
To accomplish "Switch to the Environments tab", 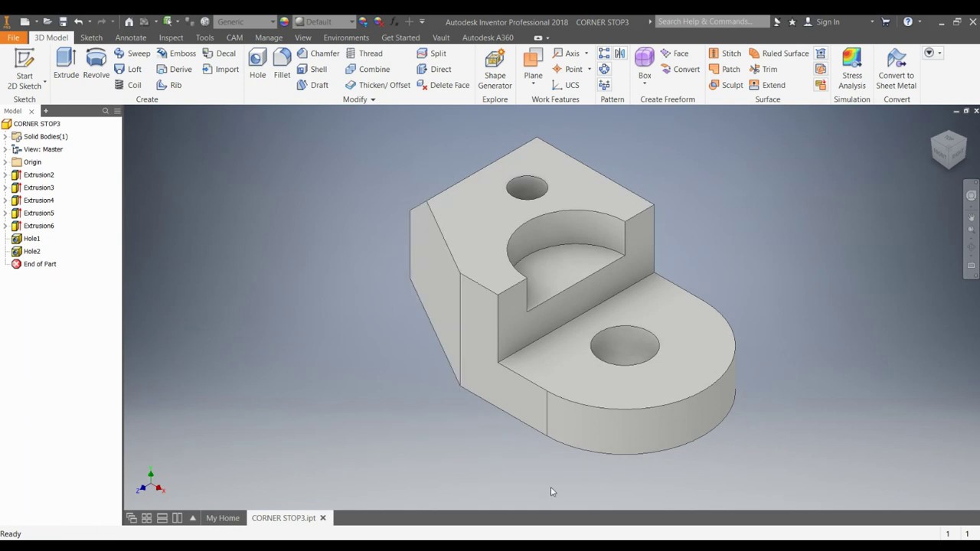I will click(346, 37).
